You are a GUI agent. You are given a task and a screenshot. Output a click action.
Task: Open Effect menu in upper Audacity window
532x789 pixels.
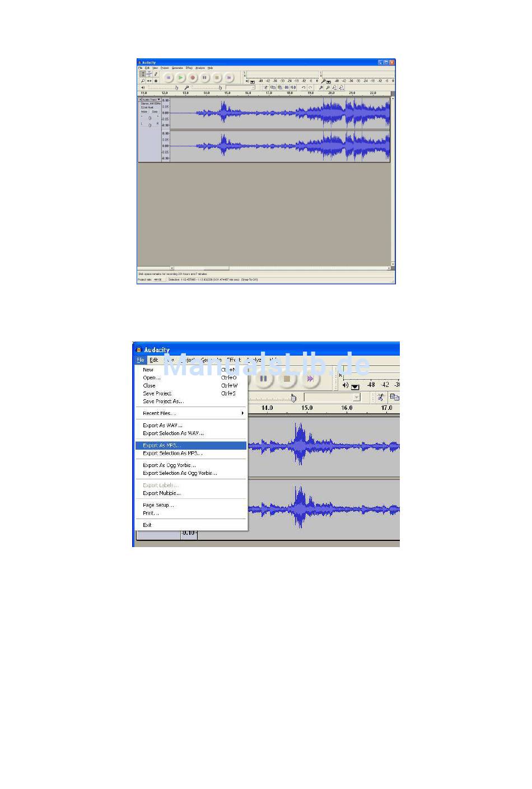tap(189, 68)
